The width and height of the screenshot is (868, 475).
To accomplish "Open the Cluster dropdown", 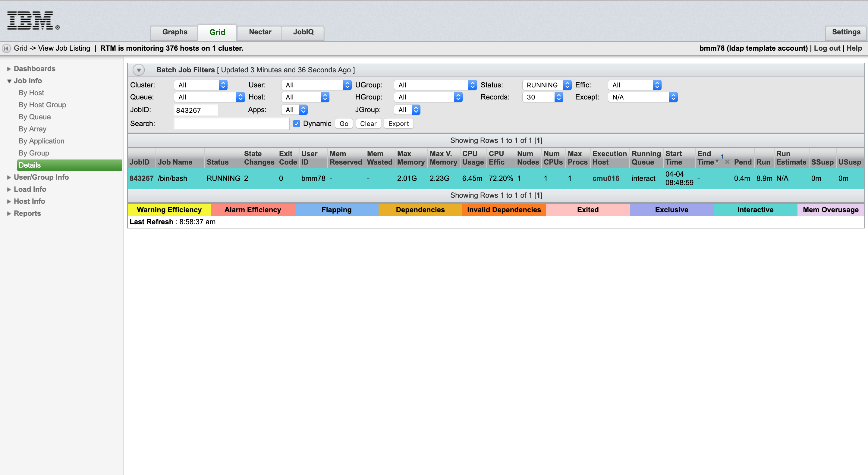I will tap(200, 85).
